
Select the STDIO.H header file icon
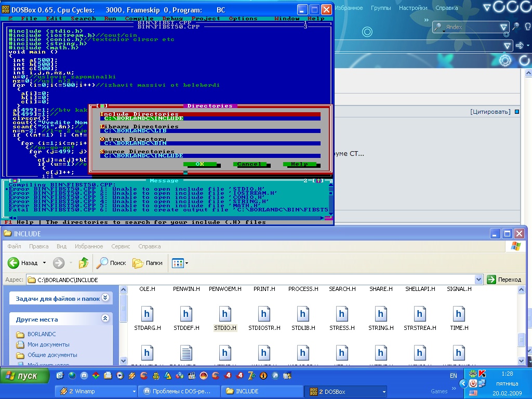click(225, 314)
